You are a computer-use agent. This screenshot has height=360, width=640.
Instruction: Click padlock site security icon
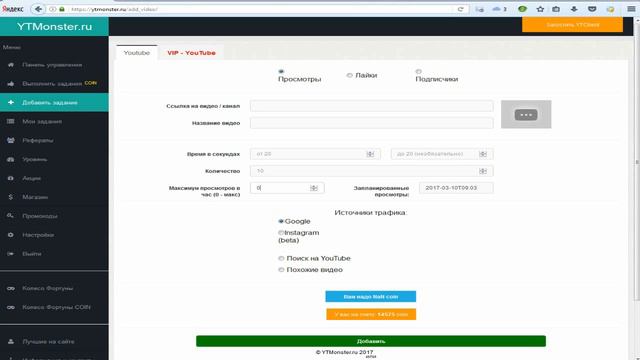[62, 9]
